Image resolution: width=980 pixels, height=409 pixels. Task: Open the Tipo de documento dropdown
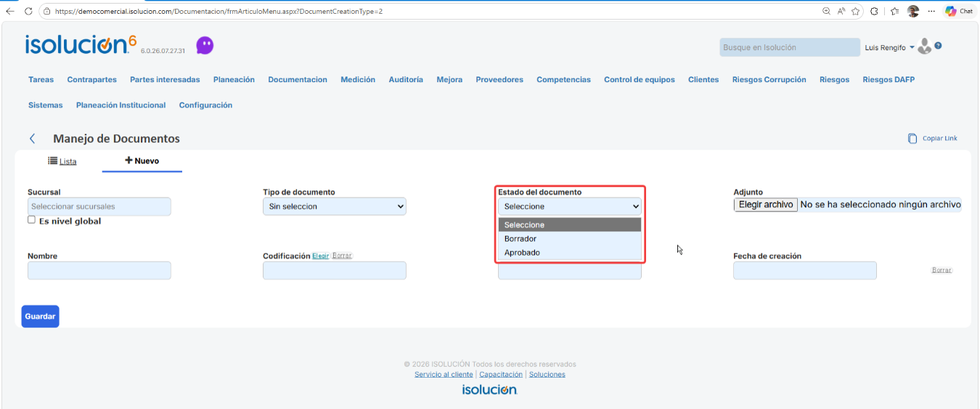point(334,206)
